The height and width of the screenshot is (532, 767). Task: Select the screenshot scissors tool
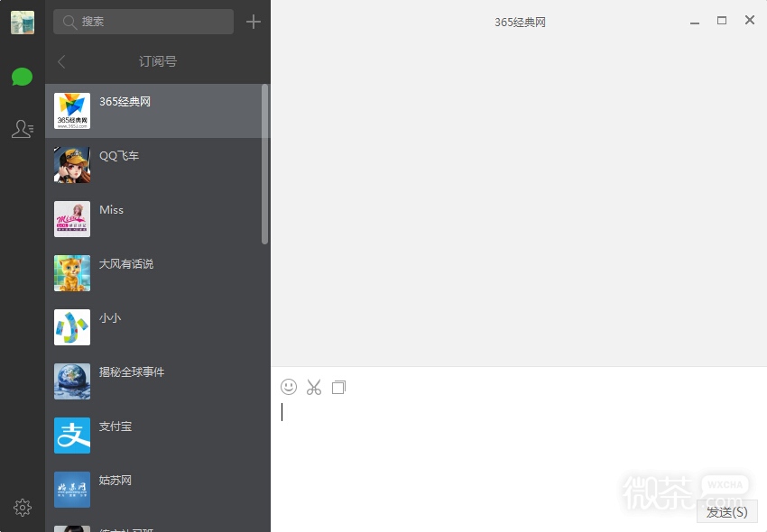314,387
